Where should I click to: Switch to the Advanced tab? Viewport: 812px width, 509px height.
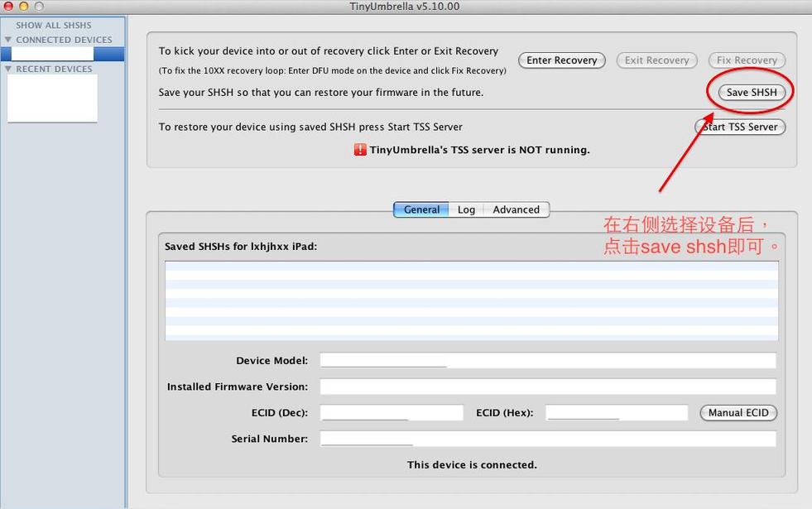(516, 209)
